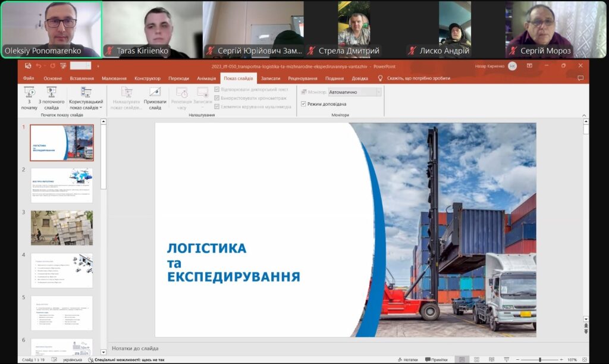
Task: Switch to Slide Sorter view icon
Action: 476,360
